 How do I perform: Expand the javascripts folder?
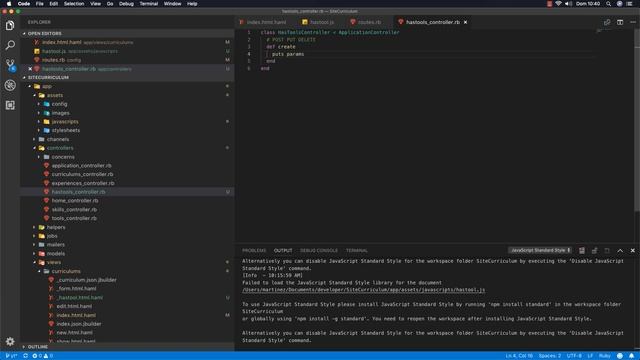click(64, 122)
